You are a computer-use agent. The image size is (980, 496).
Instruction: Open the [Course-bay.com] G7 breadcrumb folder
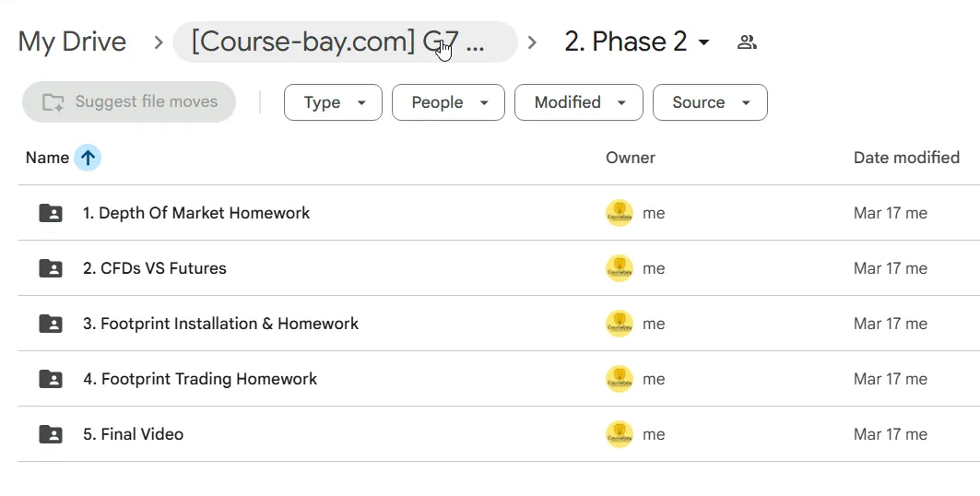[345, 41]
